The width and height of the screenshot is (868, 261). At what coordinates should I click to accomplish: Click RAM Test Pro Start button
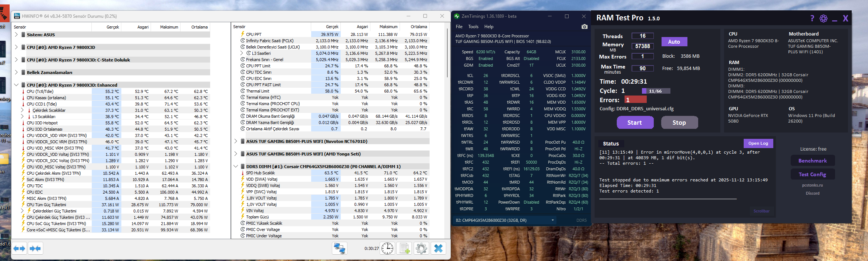(635, 123)
